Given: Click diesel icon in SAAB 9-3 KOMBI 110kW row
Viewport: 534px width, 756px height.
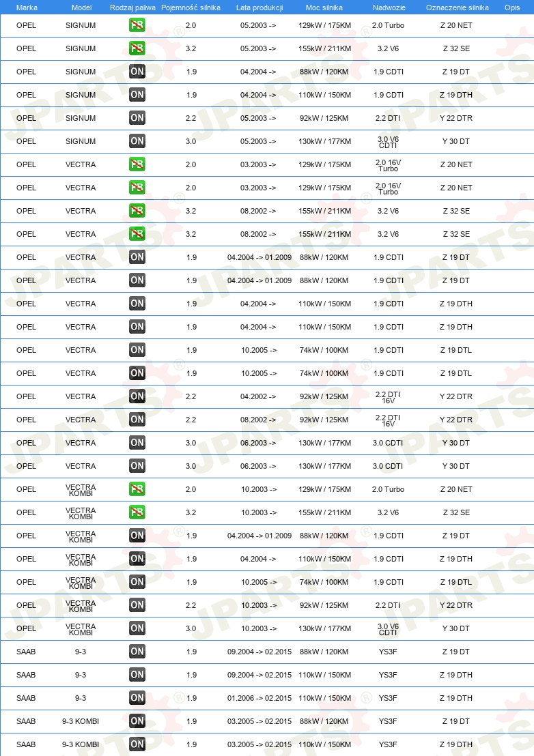Looking at the screenshot, I should click(137, 744).
